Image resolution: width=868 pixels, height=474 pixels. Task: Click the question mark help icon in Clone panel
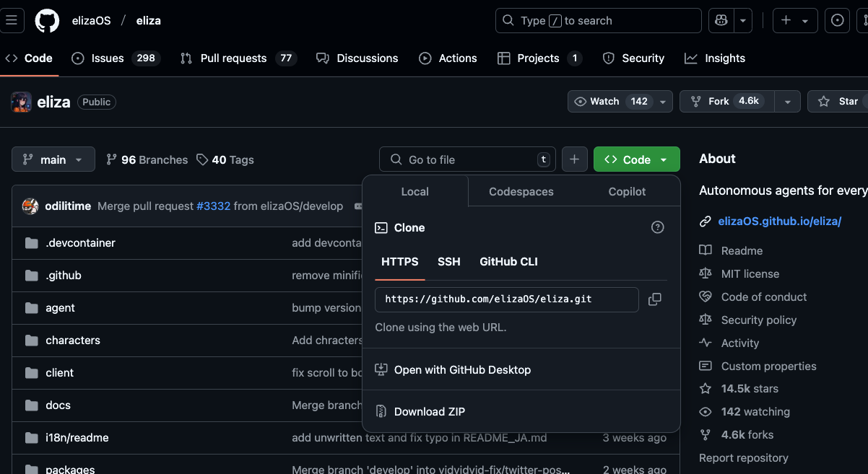(657, 227)
